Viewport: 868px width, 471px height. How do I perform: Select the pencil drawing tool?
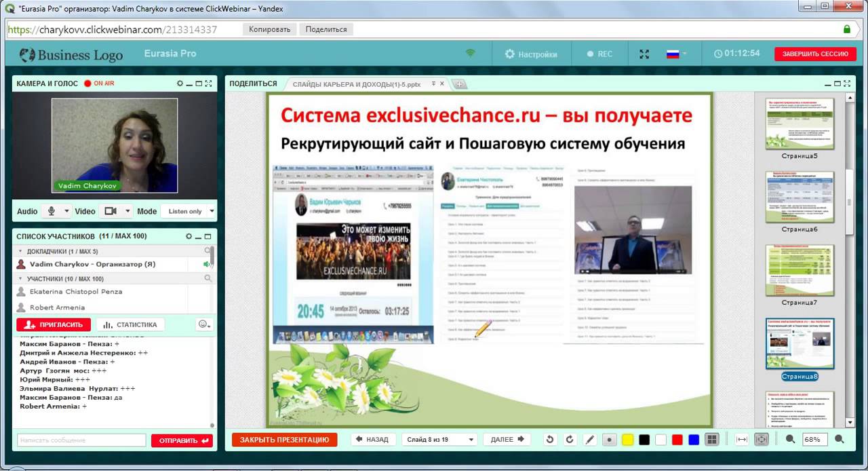589,440
